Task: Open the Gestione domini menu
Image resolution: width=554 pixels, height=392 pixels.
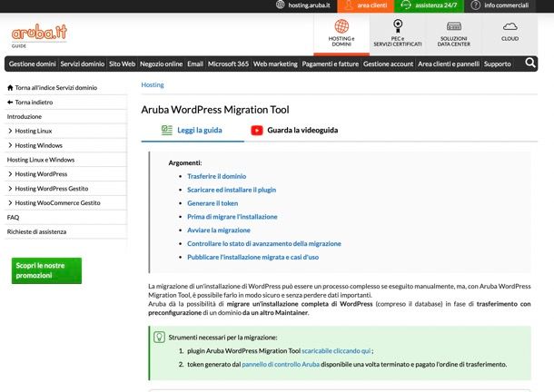Action: click(x=32, y=64)
